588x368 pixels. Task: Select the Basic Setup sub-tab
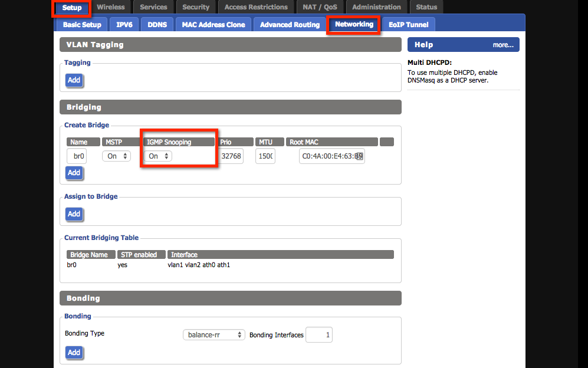point(82,25)
